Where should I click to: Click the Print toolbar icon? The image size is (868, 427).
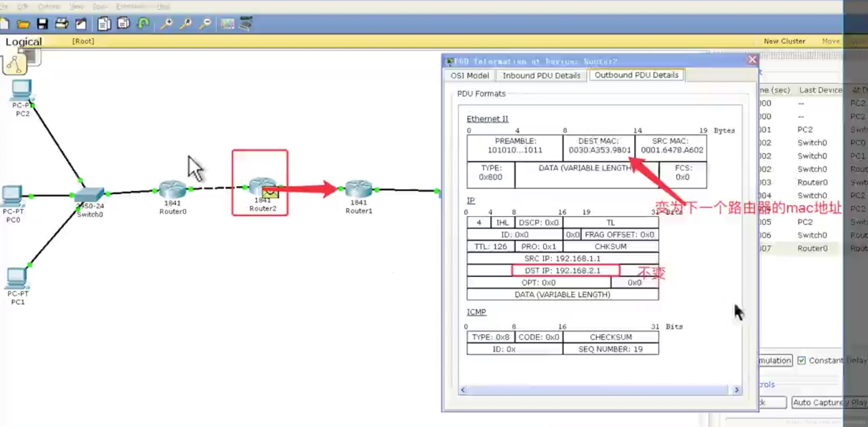click(x=62, y=24)
